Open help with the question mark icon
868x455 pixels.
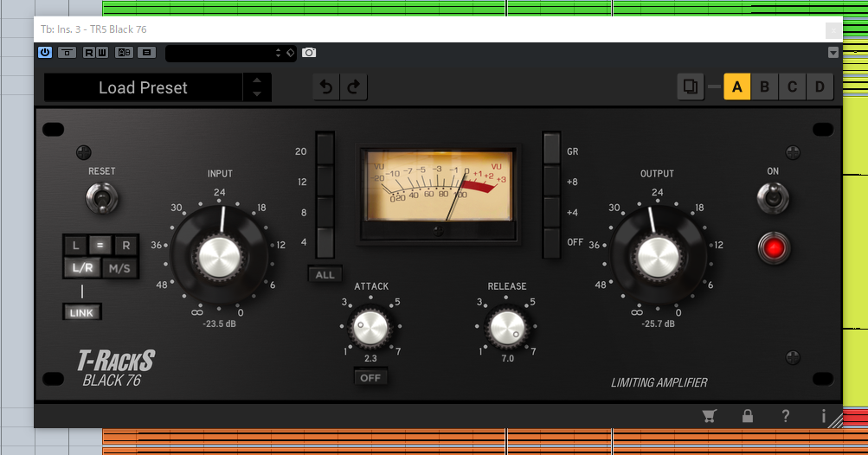click(786, 416)
